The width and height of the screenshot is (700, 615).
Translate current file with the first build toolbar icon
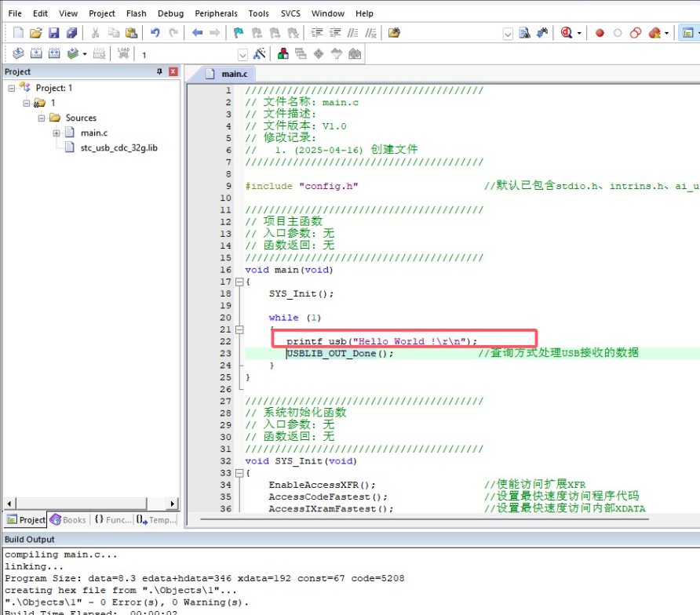coord(18,53)
